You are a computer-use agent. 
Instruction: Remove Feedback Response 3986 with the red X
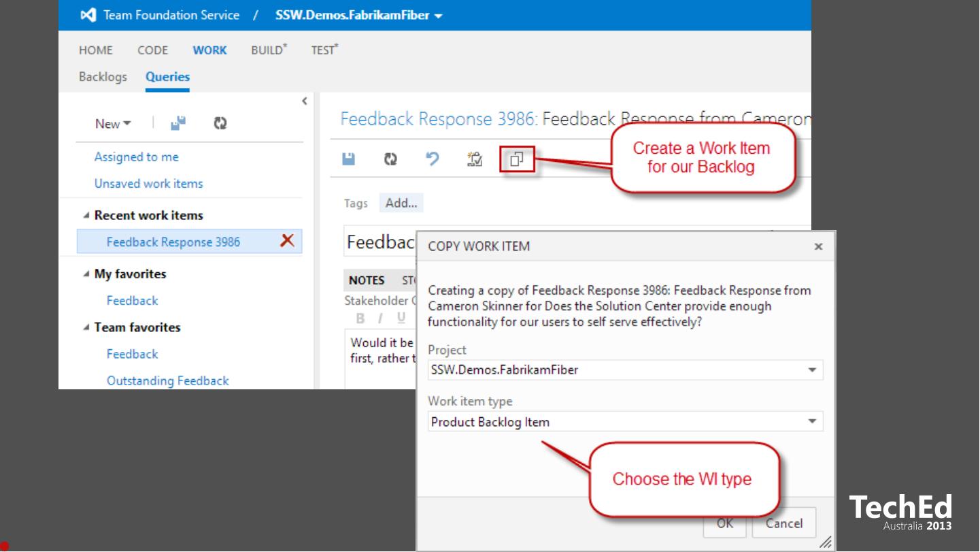pos(287,241)
